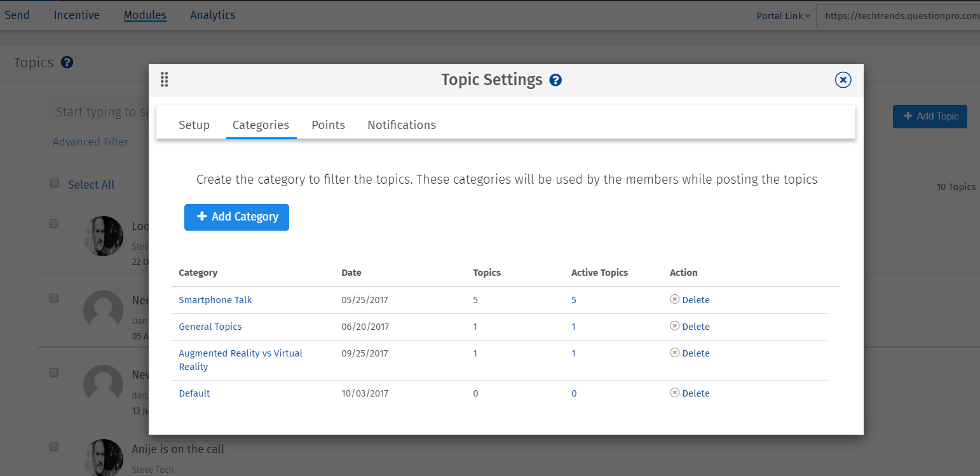The width and height of the screenshot is (980, 476).
Task: Click the help icon beside Topic Settings title
Action: [555, 80]
